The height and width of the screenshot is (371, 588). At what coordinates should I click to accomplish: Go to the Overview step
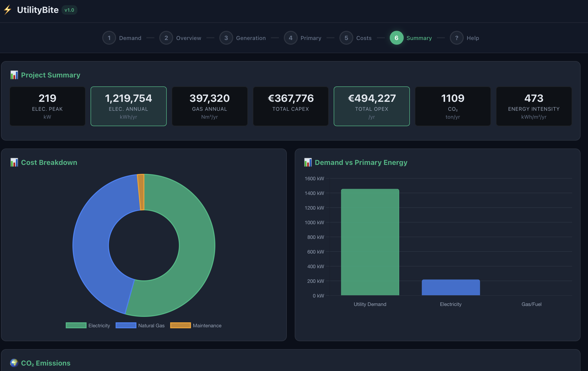[181, 38]
